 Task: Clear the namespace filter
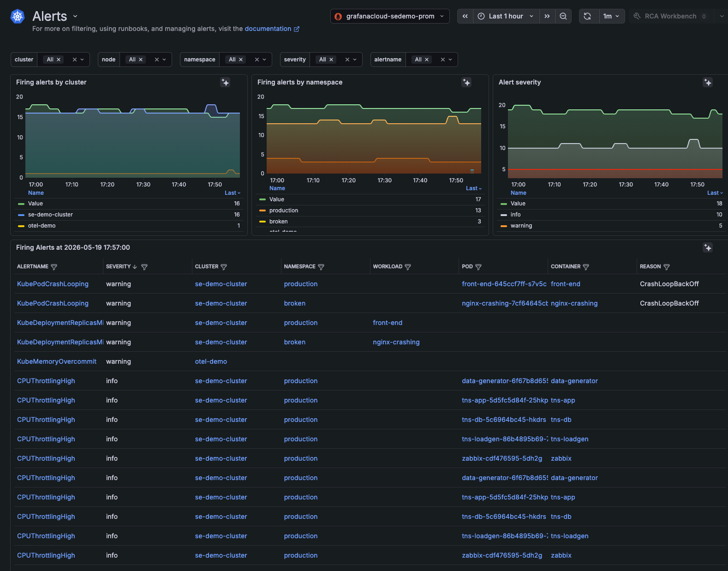pos(257,60)
